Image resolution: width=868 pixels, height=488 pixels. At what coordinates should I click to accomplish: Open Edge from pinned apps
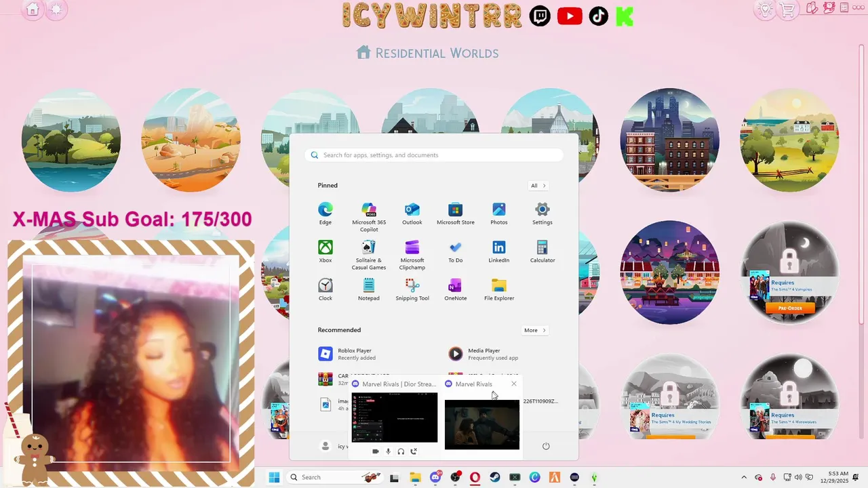click(x=325, y=213)
